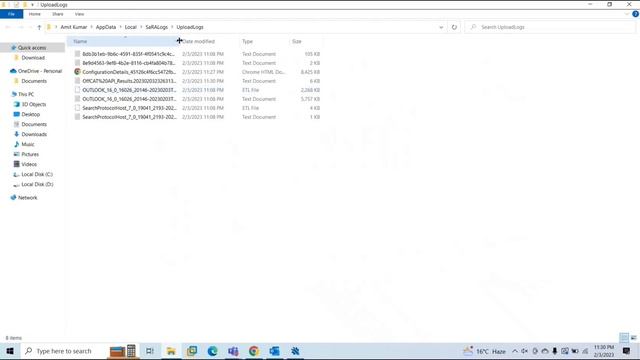The image size is (640, 360).
Task: Sort by Type column header
Action: click(247, 41)
